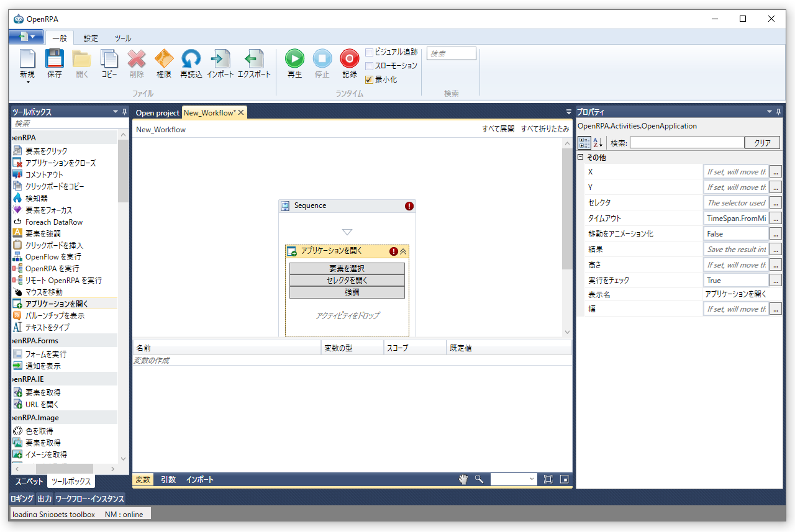Open the ツールボックス panel options dropdown

[x=116, y=112]
